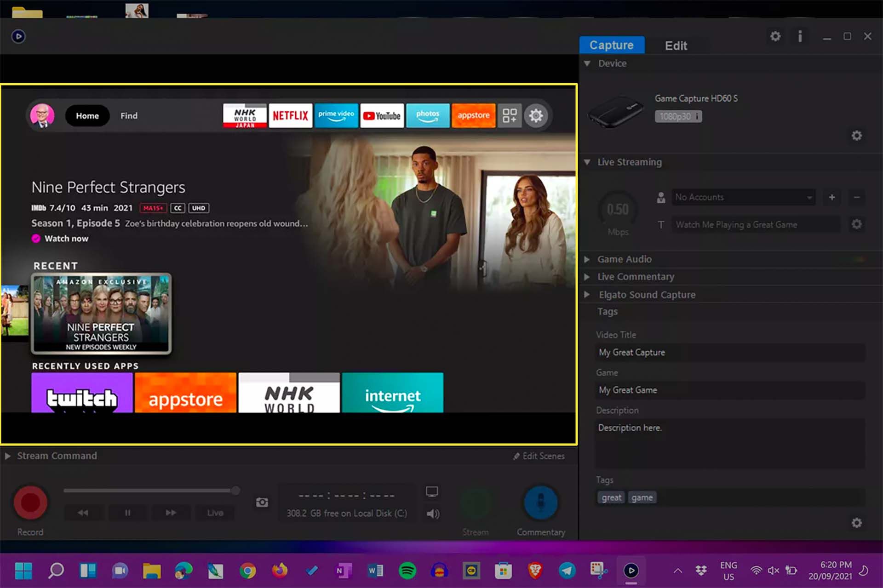883x588 pixels.
Task: Open orange appstore tile in recently used apps
Action: [185, 393]
